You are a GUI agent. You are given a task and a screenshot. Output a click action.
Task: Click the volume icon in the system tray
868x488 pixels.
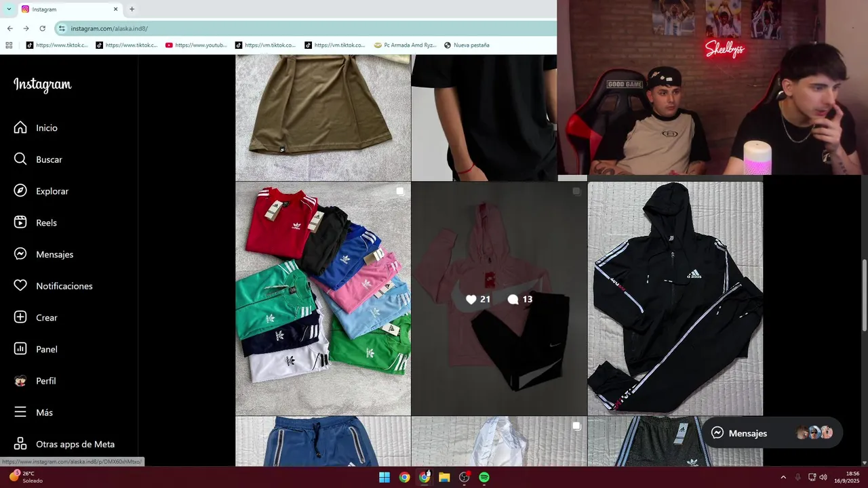point(823,477)
